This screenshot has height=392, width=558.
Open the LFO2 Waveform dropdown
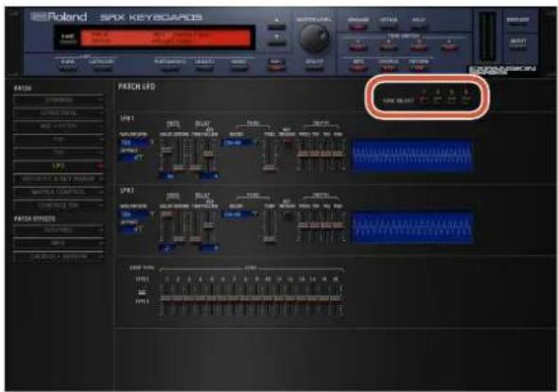[x=136, y=214]
